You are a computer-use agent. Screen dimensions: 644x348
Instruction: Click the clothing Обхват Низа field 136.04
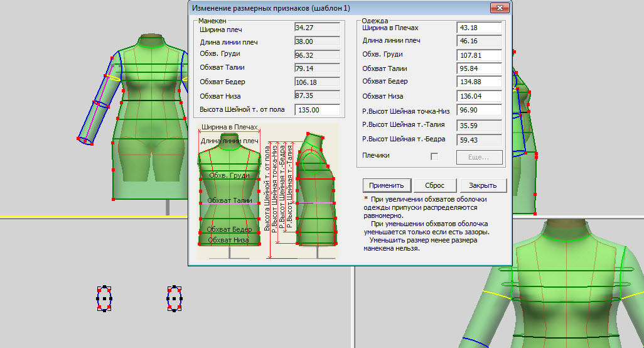[x=479, y=97]
